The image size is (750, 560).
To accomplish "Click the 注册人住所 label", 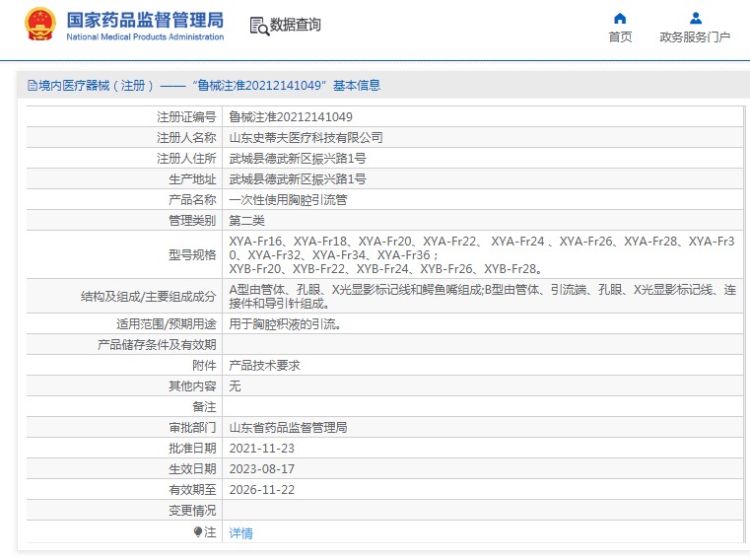I will pyautogui.click(x=186, y=159).
